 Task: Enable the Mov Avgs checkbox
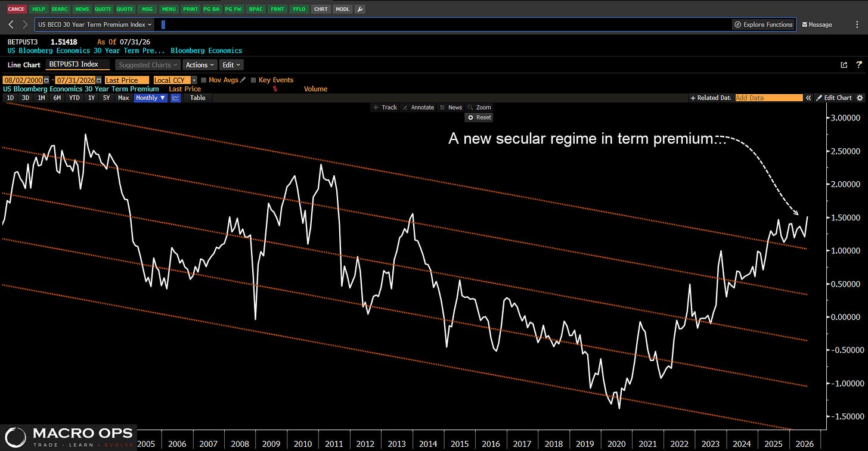(x=204, y=80)
